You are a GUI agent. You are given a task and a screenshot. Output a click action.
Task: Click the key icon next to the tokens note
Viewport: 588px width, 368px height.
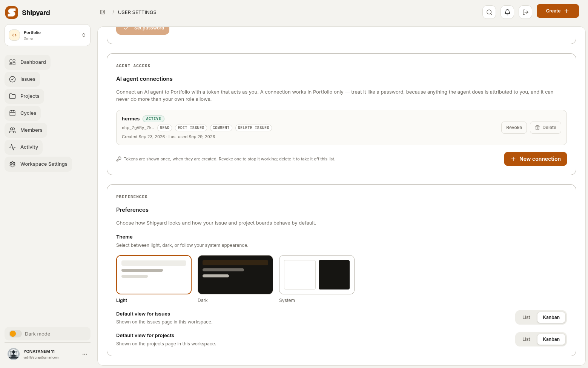tap(119, 159)
